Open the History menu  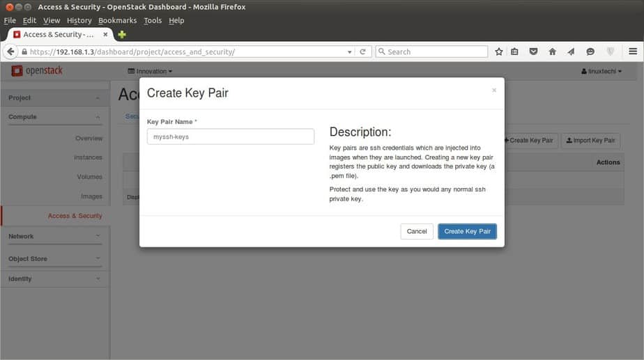click(x=79, y=20)
